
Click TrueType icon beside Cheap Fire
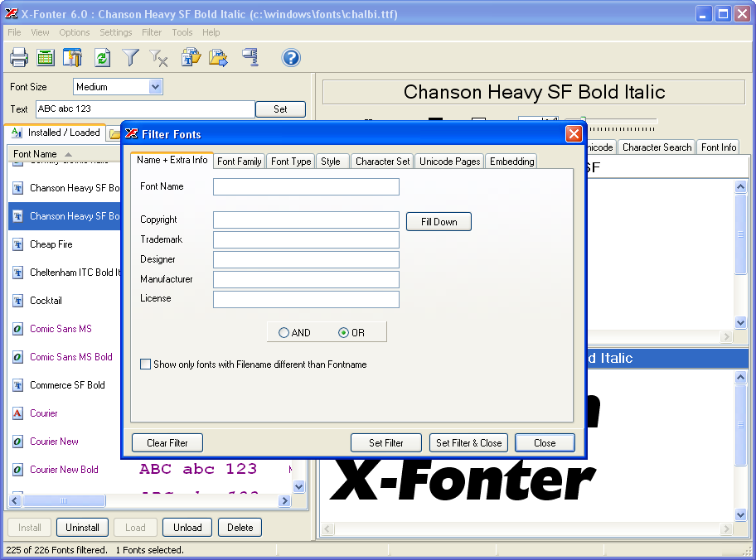[x=18, y=244]
